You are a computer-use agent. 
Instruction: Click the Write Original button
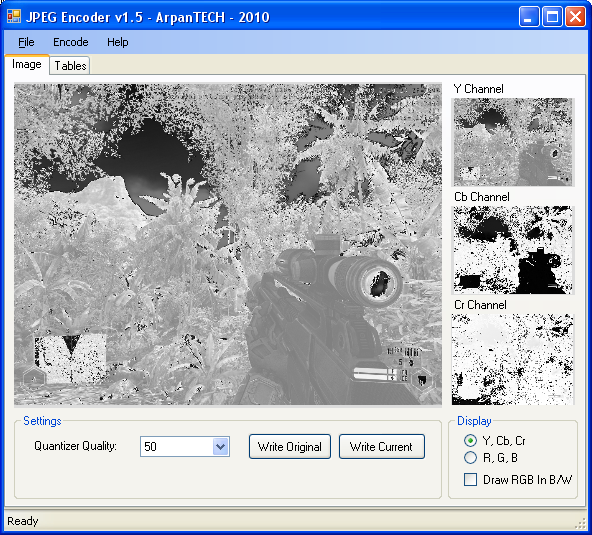(x=290, y=447)
